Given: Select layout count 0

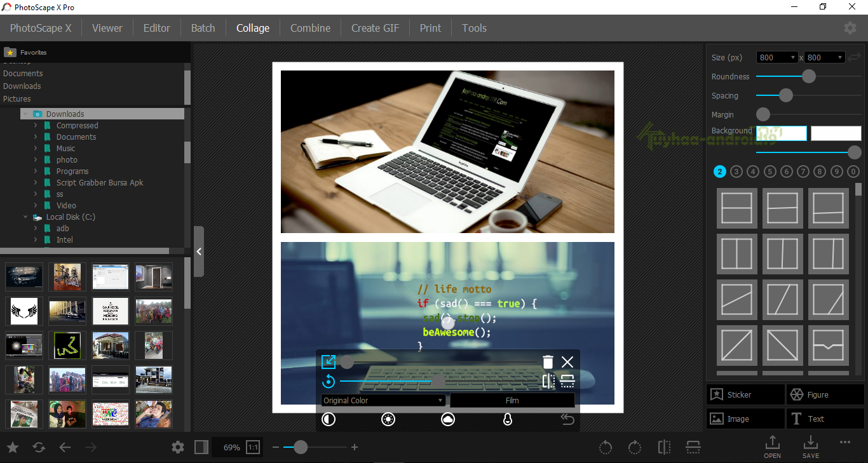Looking at the screenshot, I should point(853,171).
